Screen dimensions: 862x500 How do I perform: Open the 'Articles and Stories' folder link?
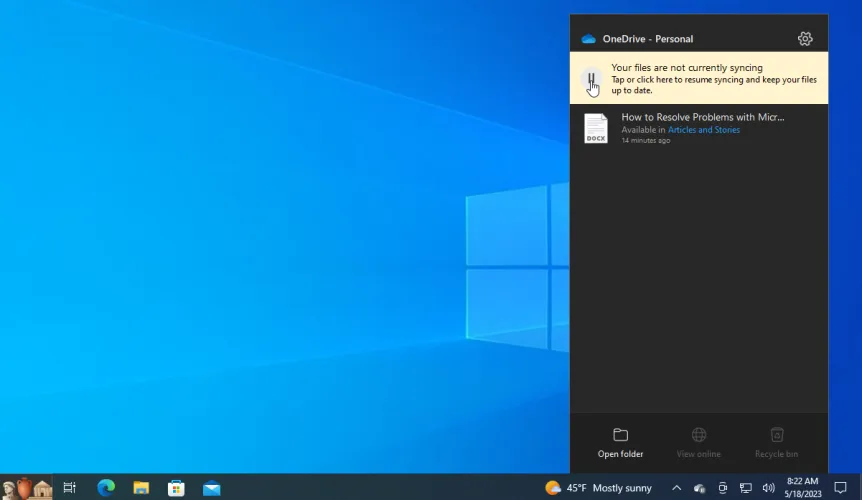(704, 130)
